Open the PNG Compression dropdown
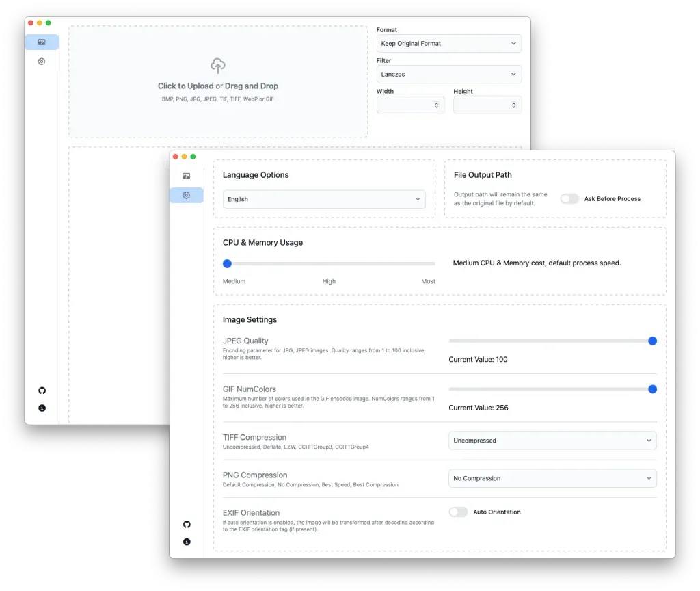Image resolution: width=700 pixels, height=591 pixels. (x=552, y=478)
